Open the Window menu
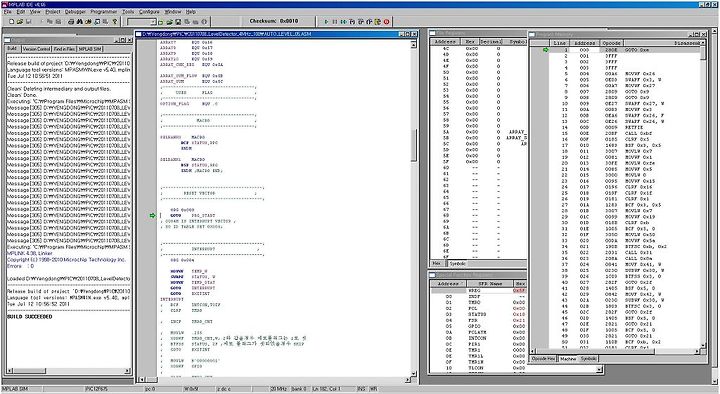This screenshot has width=720, height=394. coord(173,11)
